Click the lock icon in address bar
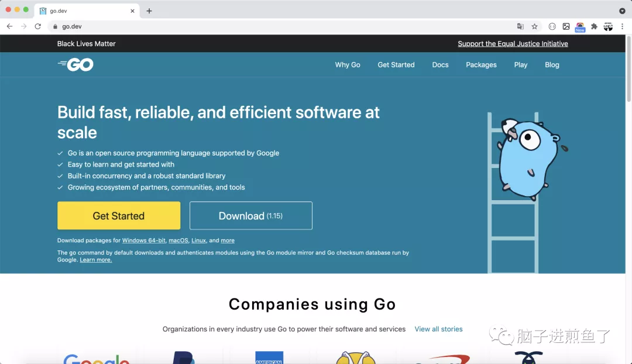Image resolution: width=632 pixels, height=364 pixels. [x=55, y=26]
